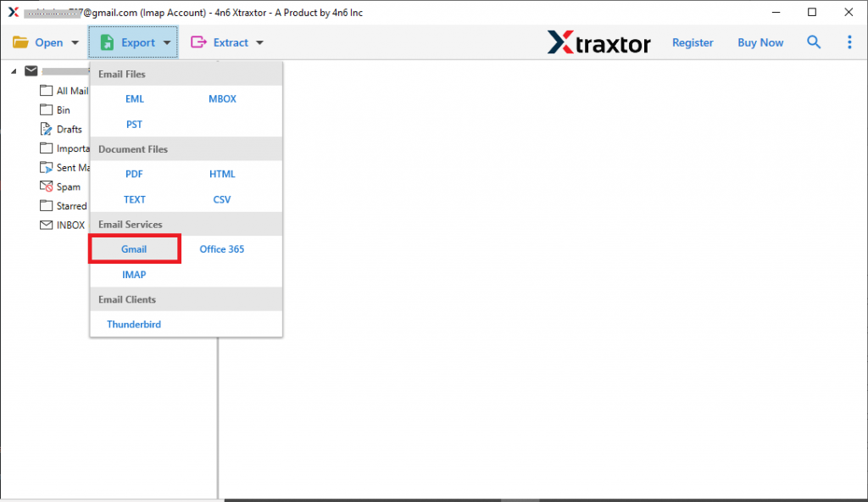The width and height of the screenshot is (868, 502).
Task: Select Gmail under Email Services
Action: (134, 249)
